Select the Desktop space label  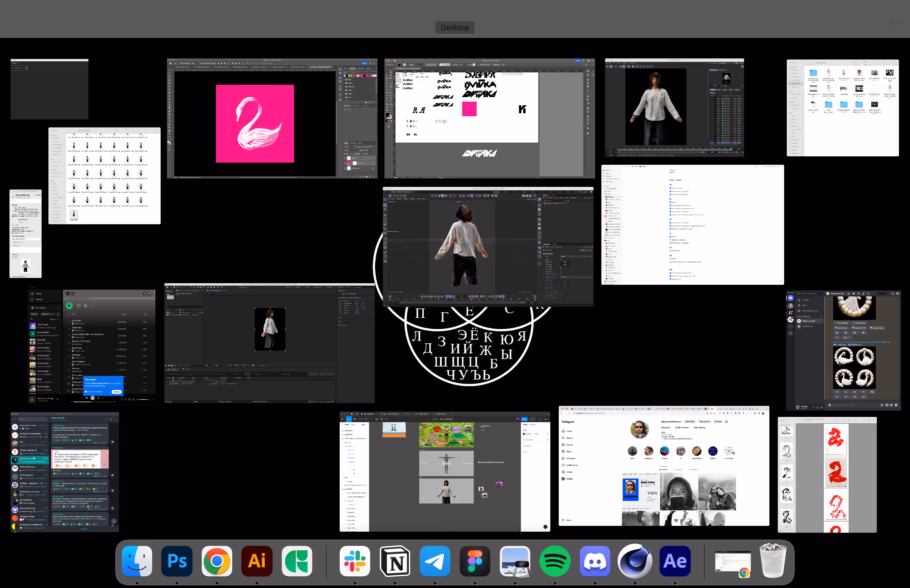454,27
